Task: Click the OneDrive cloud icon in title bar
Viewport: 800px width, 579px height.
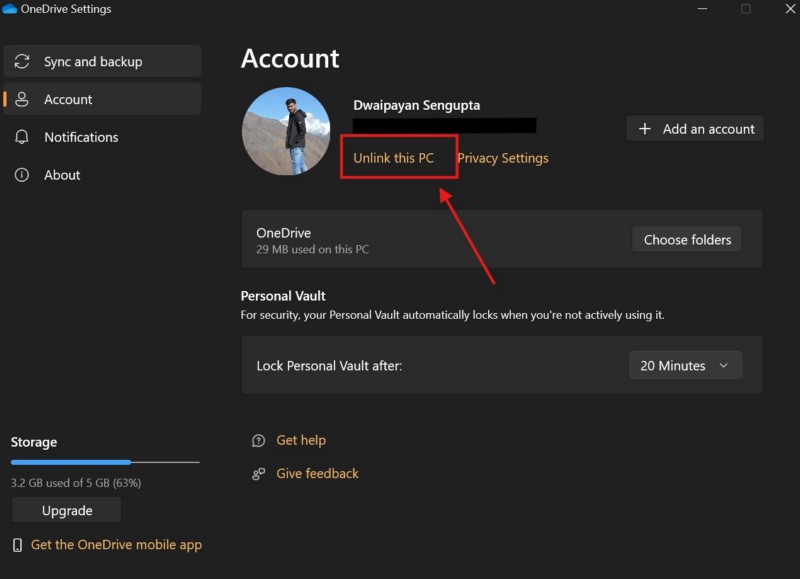Action: pyautogui.click(x=10, y=9)
